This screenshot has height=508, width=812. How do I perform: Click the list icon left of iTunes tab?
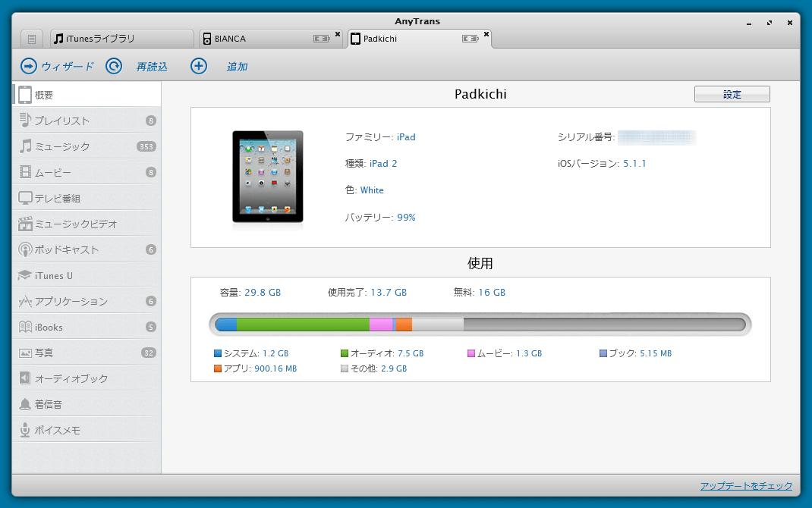(32, 39)
